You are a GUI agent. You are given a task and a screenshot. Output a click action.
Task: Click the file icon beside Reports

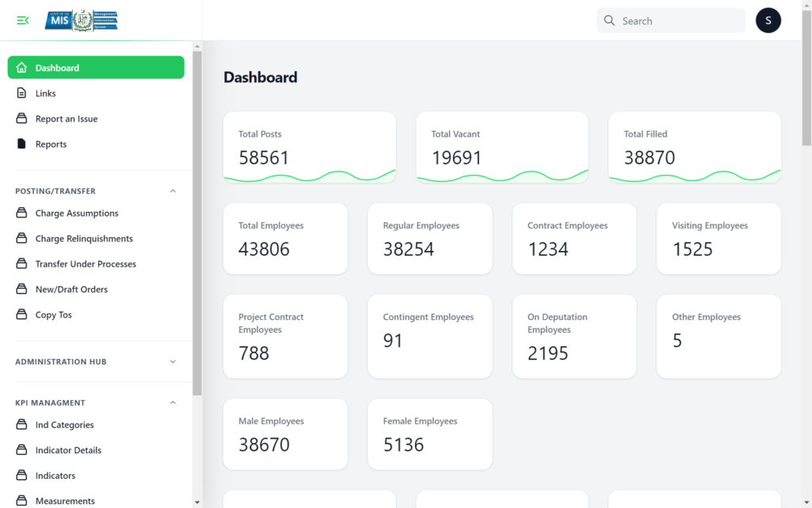[21, 144]
